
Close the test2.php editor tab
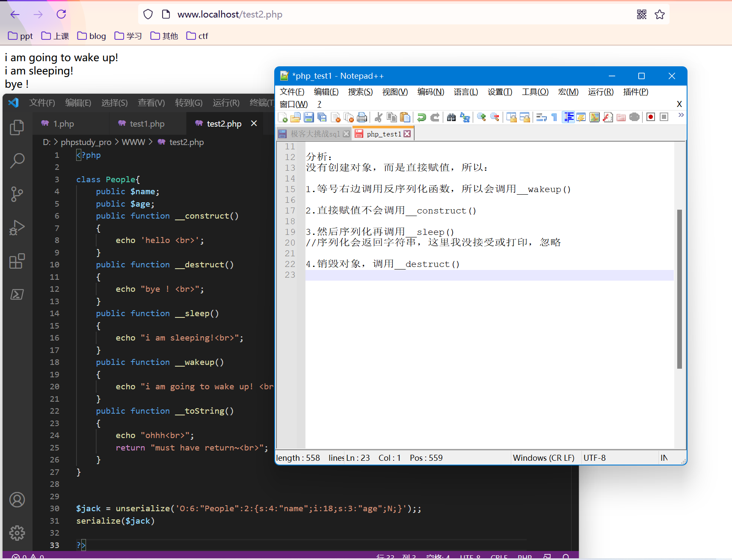(254, 123)
